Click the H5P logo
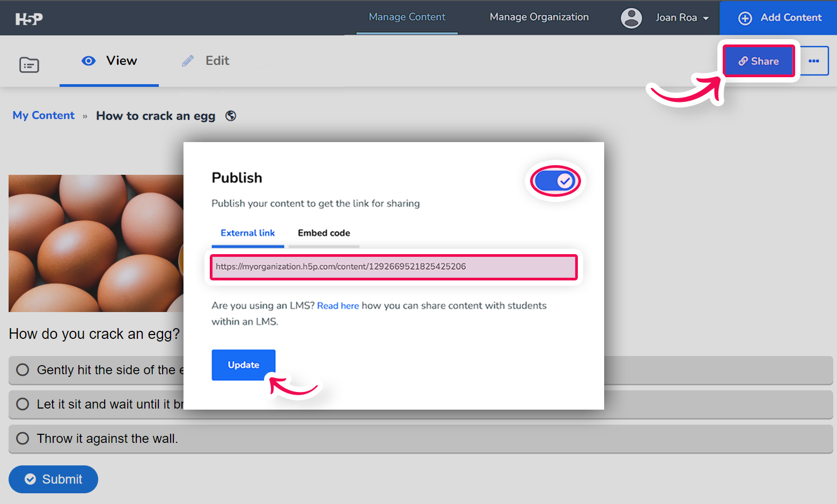Screen dimensions: 837x504 [29, 19]
